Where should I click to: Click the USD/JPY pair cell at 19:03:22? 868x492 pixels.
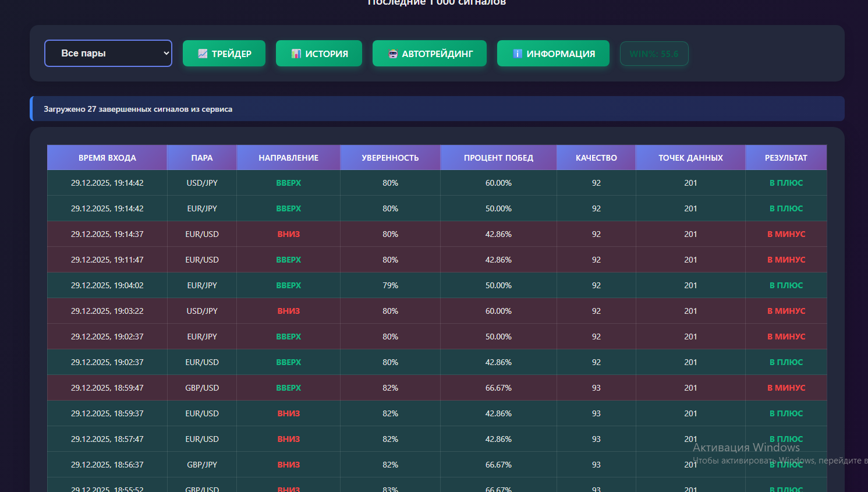202,311
